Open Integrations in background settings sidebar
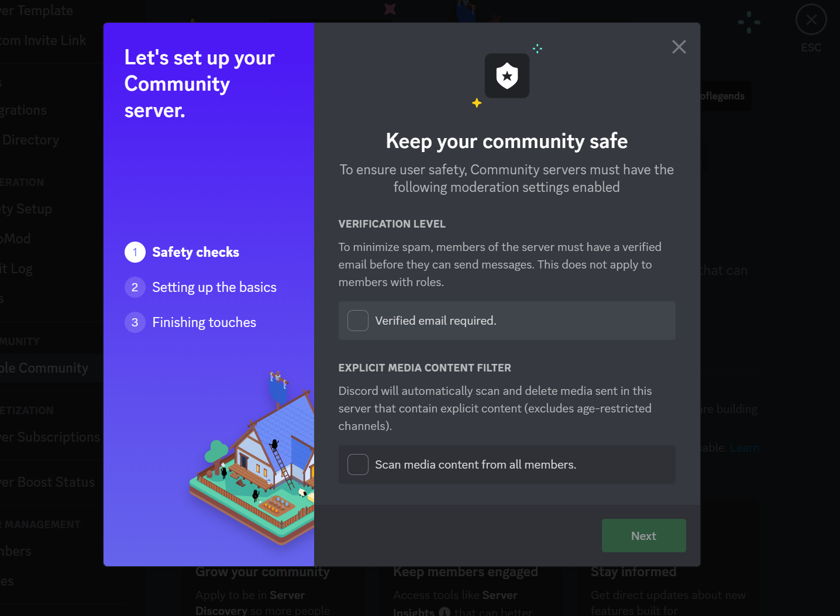Screen dimensions: 840x616 tap(23, 110)
